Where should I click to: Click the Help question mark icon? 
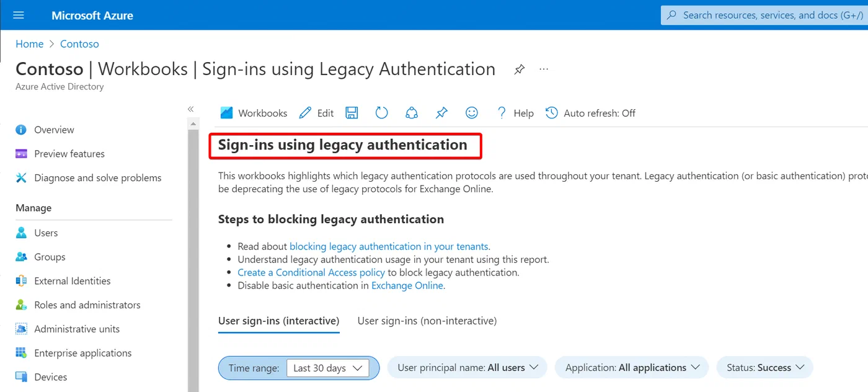click(x=502, y=113)
